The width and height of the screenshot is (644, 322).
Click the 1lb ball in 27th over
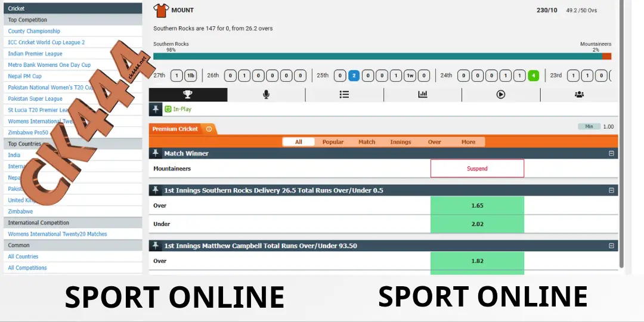191,76
